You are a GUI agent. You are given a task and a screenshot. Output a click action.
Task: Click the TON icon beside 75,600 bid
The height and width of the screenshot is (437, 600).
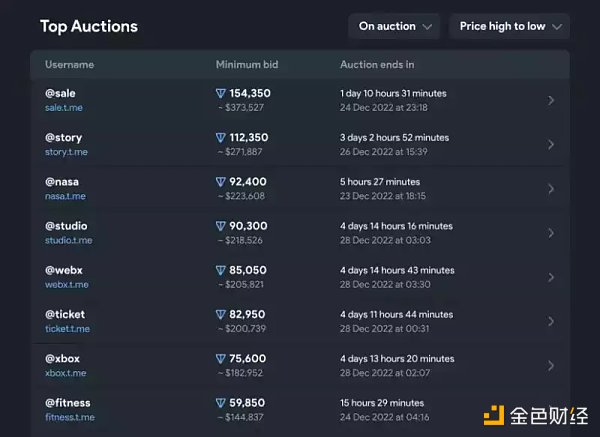pos(221,359)
